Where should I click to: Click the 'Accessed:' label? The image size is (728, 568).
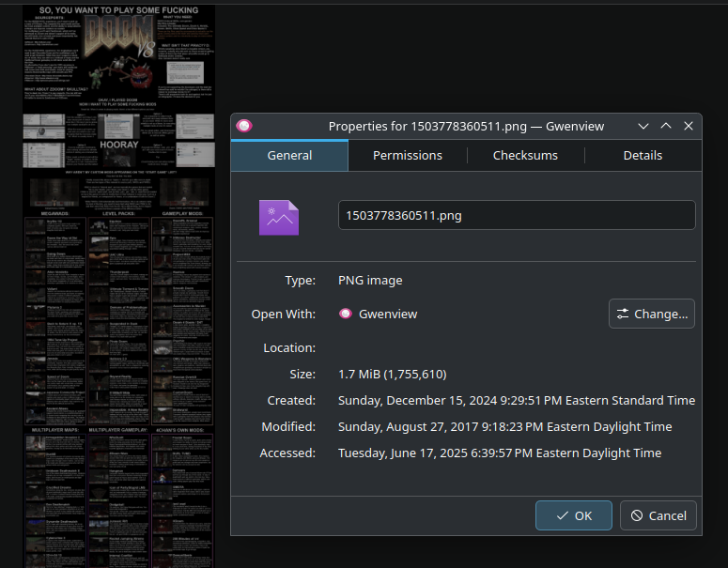point(287,453)
